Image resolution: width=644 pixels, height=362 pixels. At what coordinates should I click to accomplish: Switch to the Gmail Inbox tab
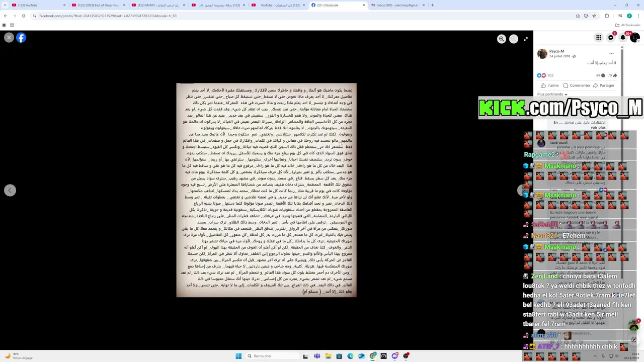[x=397, y=5]
